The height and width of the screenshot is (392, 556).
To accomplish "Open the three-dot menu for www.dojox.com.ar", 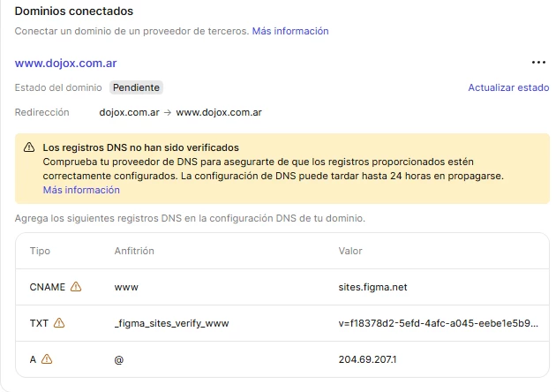I will (538, 63).
